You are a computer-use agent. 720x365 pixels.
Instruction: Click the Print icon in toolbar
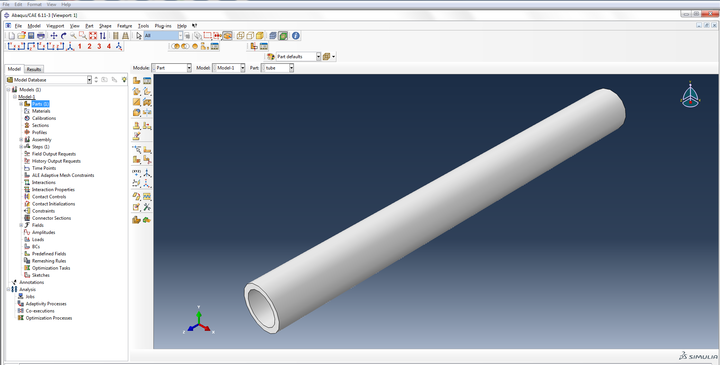[40, 36]
